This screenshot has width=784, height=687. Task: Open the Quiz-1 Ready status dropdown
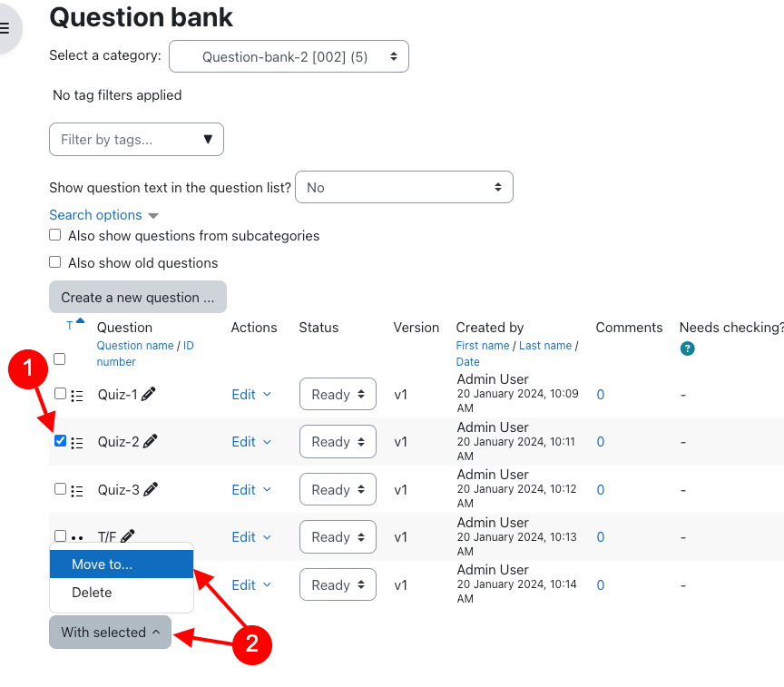click(338, 394)
